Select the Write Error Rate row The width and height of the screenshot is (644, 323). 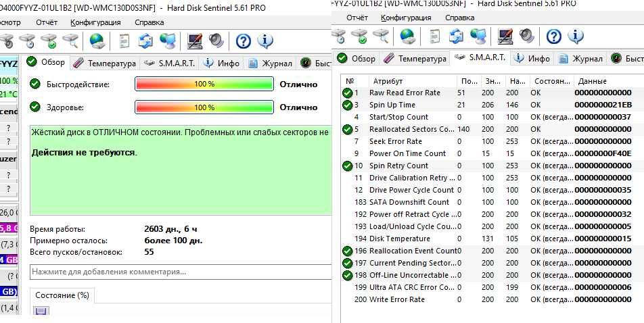(x=492, y=299)
